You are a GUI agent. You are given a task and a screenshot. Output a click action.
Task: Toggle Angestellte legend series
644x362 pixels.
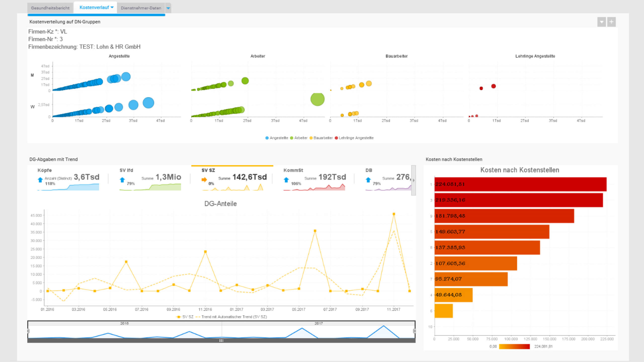click(277, 138)
